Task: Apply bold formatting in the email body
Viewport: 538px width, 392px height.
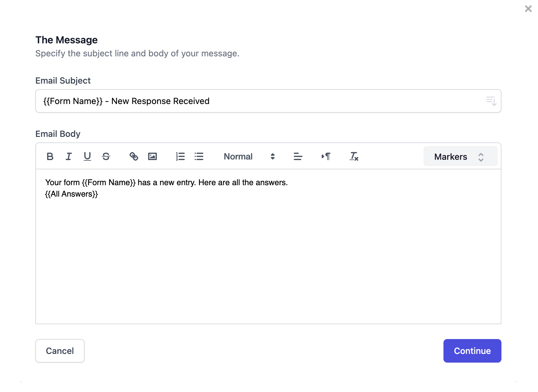Action: pyautogui.click(x=50, y=156)
